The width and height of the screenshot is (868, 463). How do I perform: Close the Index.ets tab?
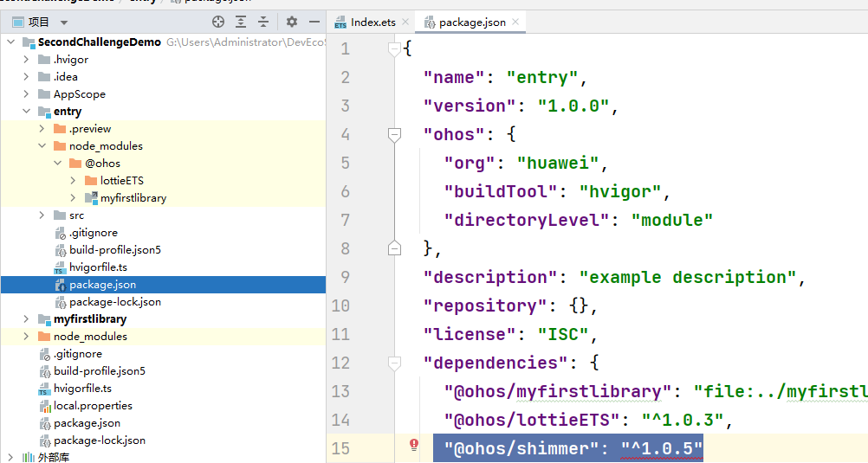405,22
